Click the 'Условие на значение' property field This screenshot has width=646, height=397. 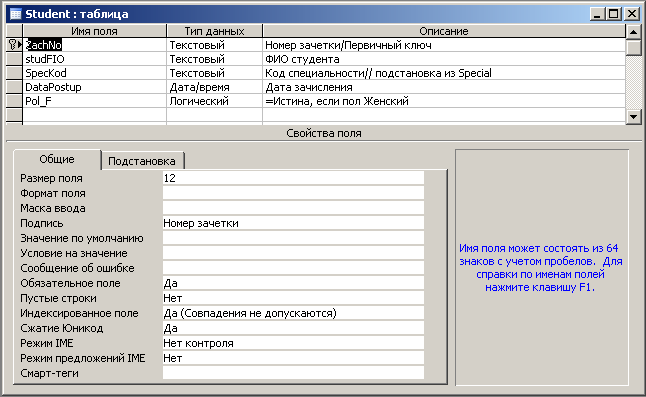(x=293, y=253)
